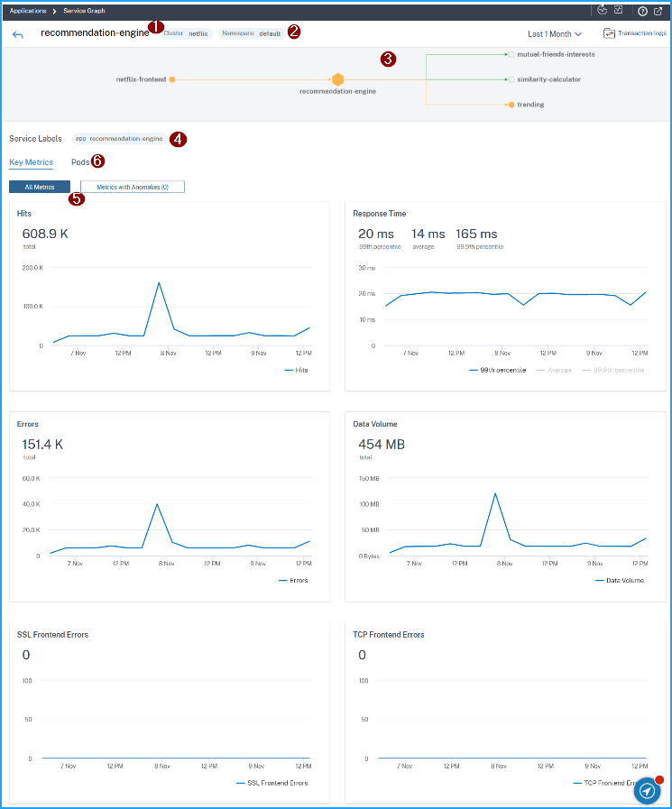
Task: Toggle the Average legend in Response Time
Action: (x=554, y=370)
